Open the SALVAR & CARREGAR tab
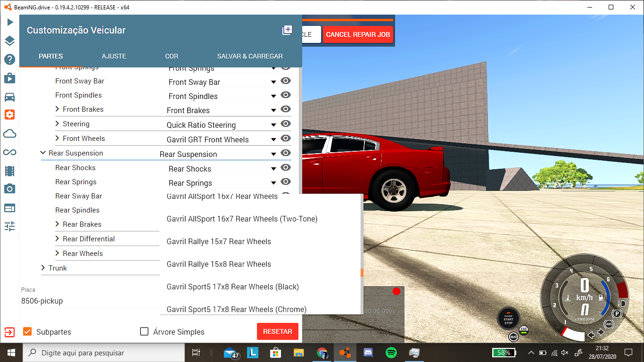Viewport: 644px width, 362px height. pyautogui.click(x=250, y=56)
